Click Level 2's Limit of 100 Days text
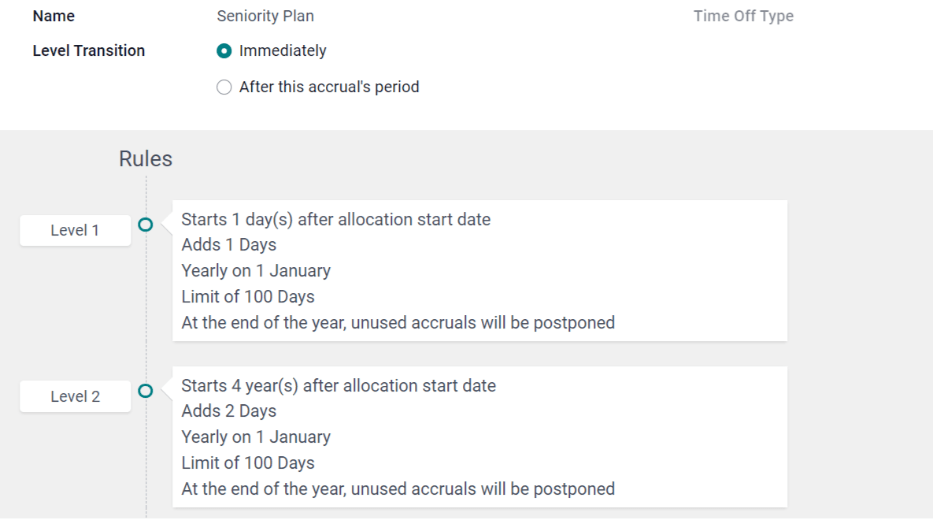Screen dimensions: 933x520 pyautogui.click(x=248, y=463)
